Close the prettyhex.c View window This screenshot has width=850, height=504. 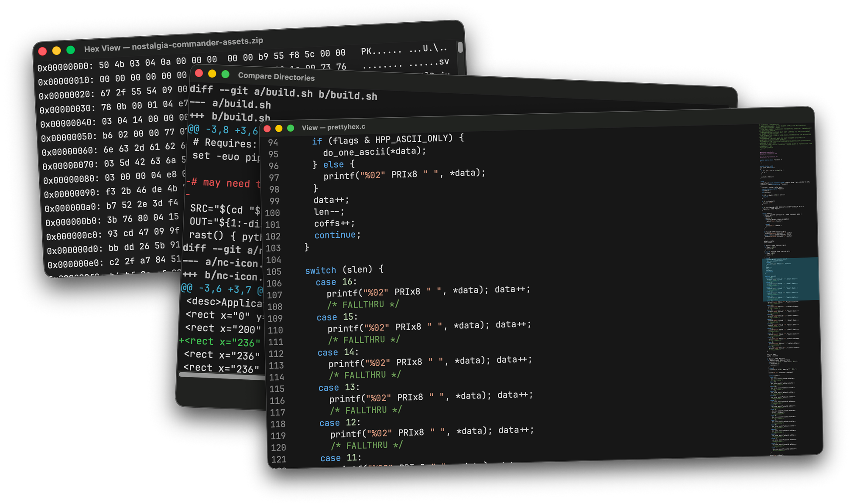[x=267, y=128]
